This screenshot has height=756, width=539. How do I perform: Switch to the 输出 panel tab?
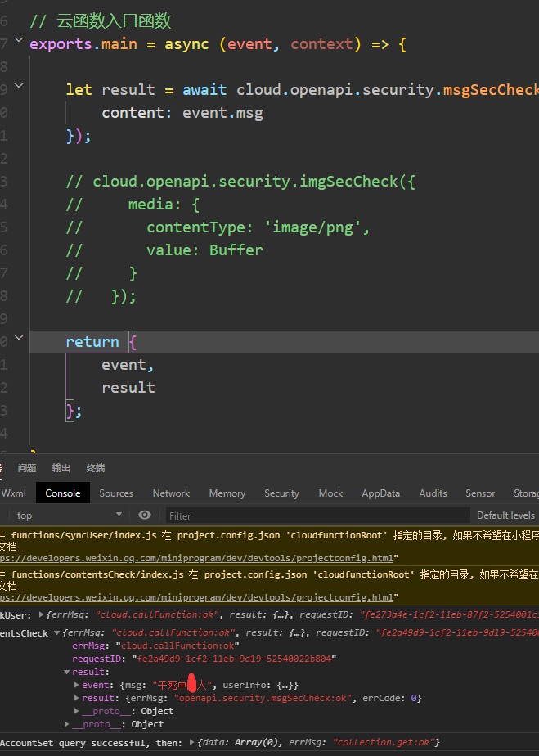61,468
